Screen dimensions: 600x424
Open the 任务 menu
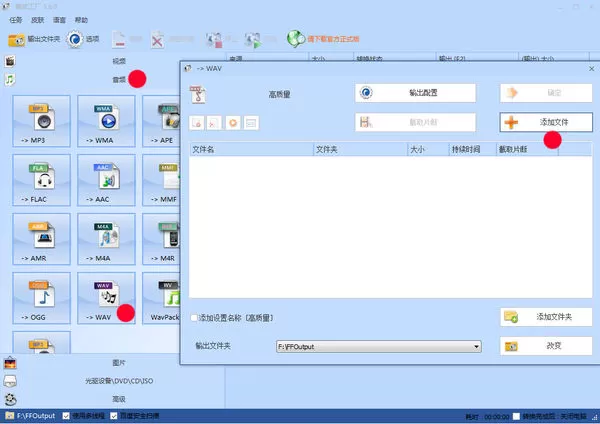[x=16, y=20]
